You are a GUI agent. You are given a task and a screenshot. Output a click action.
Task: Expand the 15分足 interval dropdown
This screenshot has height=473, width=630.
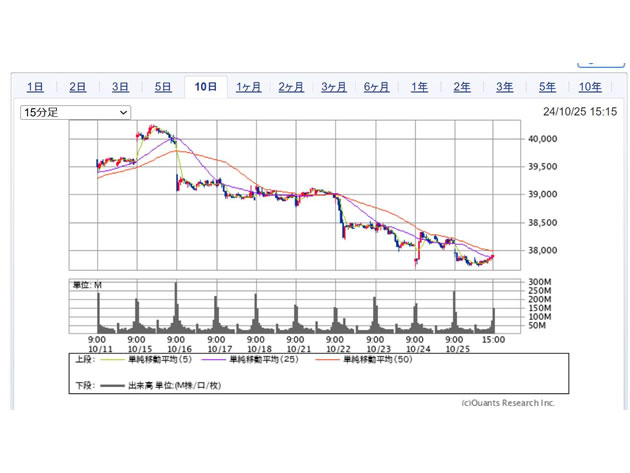76,113
